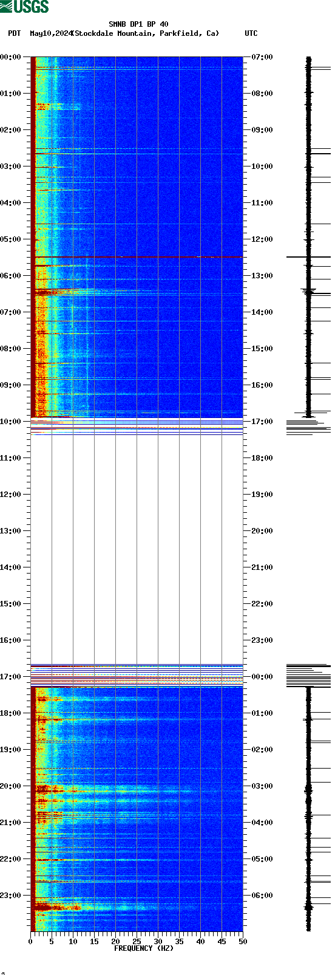Click the 21:00 tick label on UTC axis
Viewport: 335px width, 980px height.
tap(262, 567)
